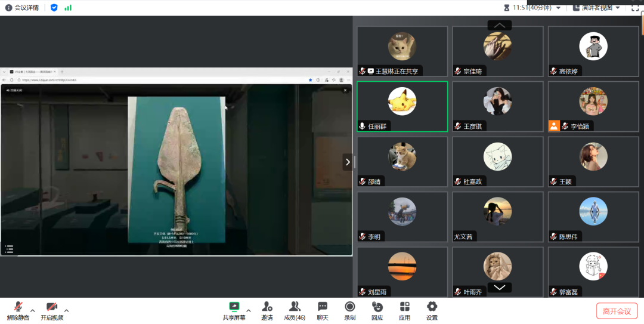
Task: Toggle 开启视频 camera button
Action: pos(52,307)
